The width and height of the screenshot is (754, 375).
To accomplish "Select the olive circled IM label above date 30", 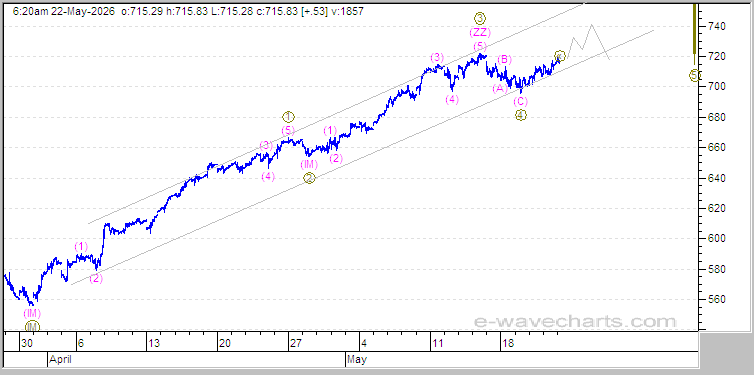I will (x=32, y=327).
